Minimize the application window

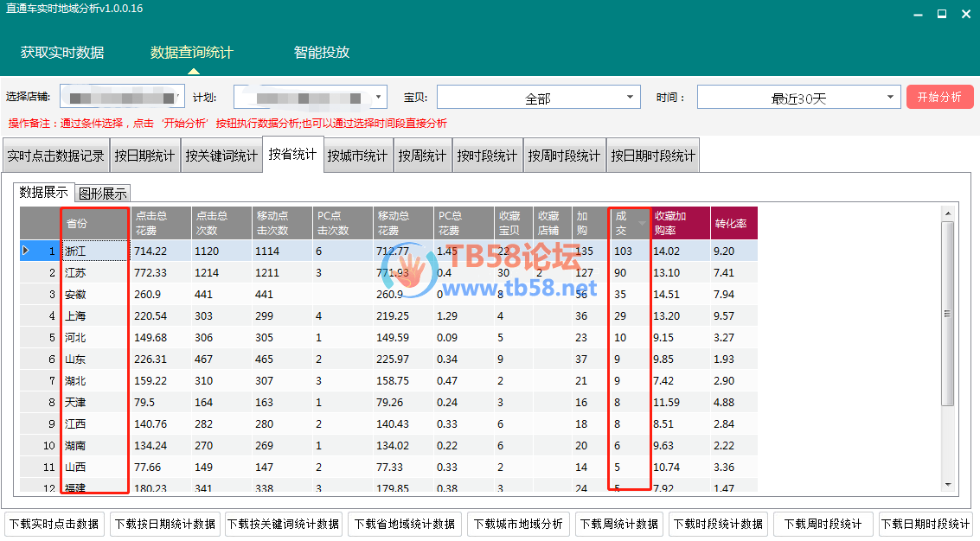click(918, 15)
